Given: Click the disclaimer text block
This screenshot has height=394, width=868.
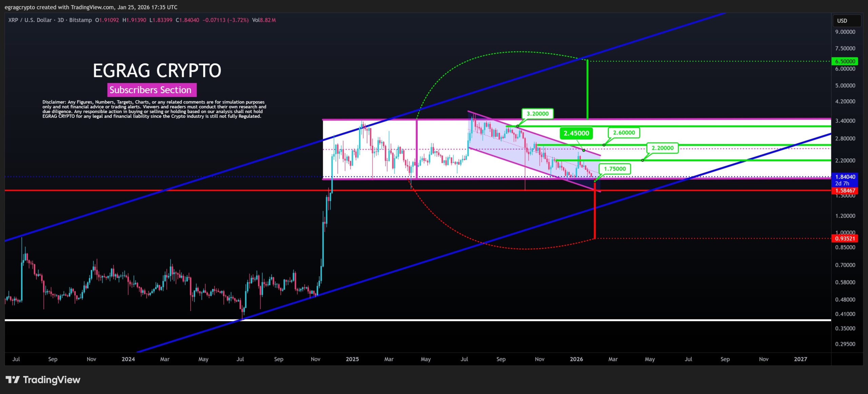Looking at the screenshot, I should click(154, 109).
